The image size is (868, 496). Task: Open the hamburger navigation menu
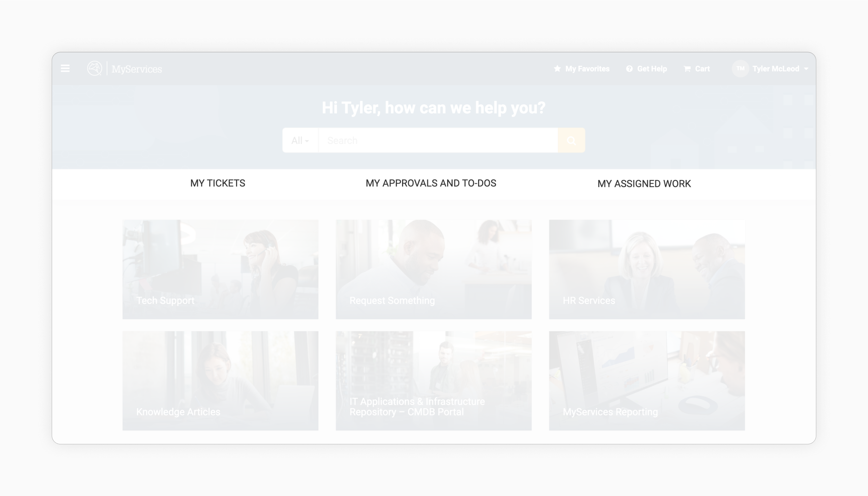[x=65, y=68]
